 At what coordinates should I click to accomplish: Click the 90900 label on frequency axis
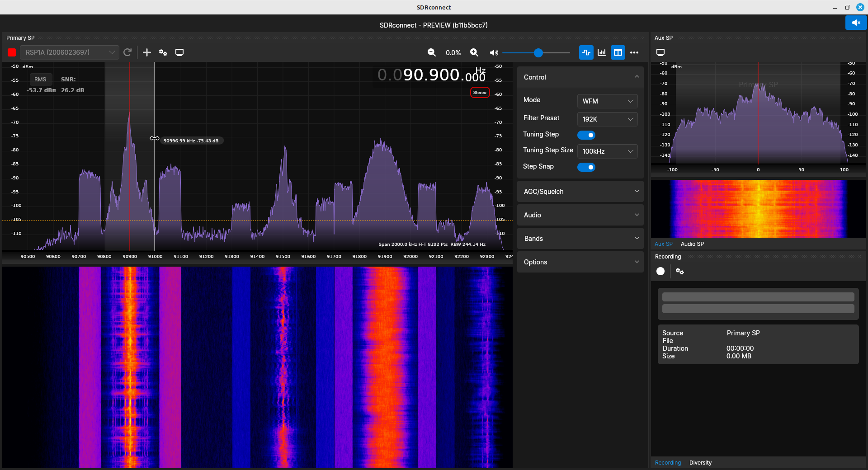(x=130, y=256)
